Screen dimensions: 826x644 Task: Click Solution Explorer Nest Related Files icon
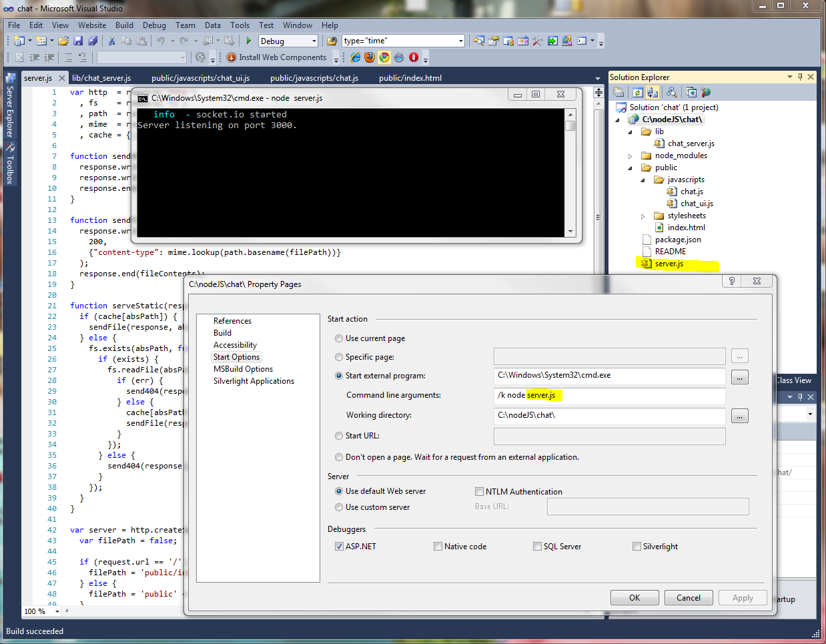[x=653, y=93]
